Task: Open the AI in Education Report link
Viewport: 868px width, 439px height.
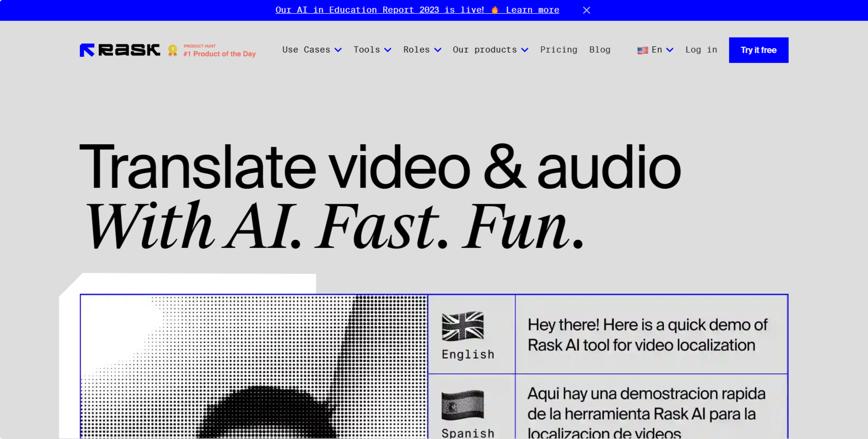Action: 417,10
